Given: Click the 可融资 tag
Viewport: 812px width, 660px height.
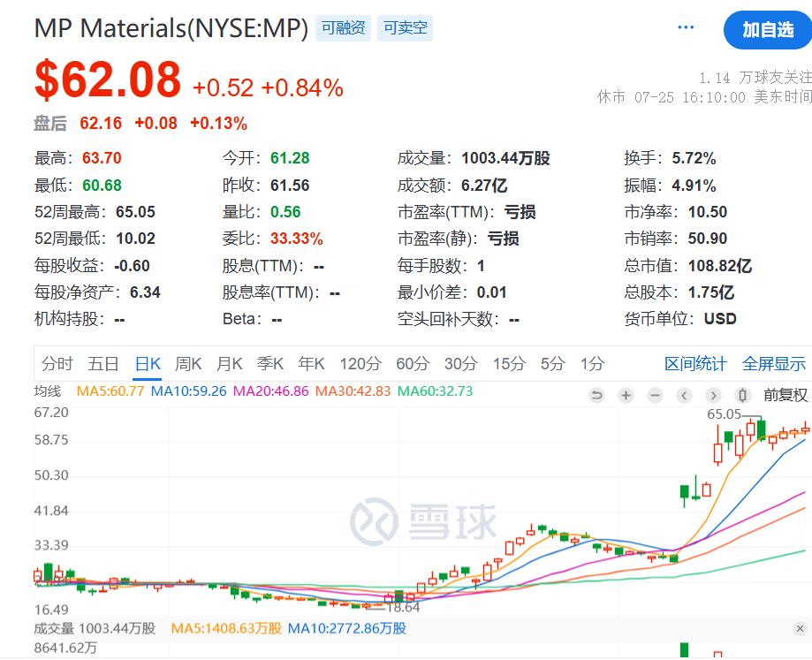Looking at the screenshot, I should click(x=343, y=28).
